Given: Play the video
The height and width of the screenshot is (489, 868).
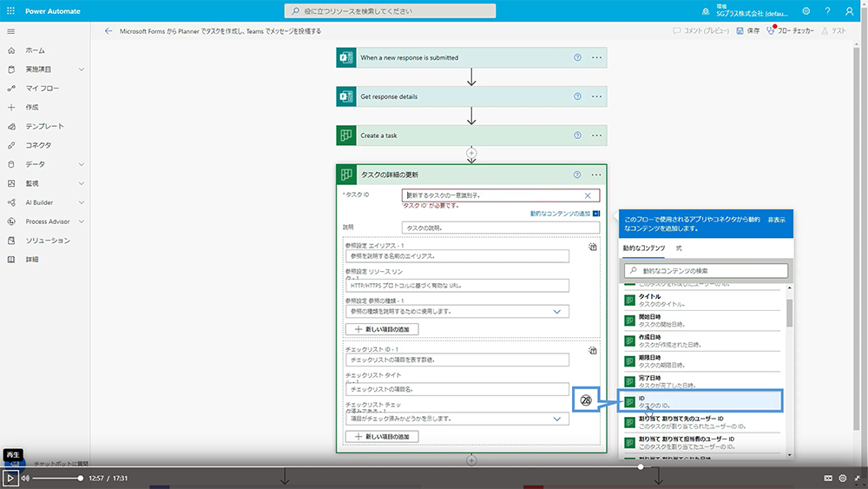Looking at the screenshot, I should [x=10, y=478].
